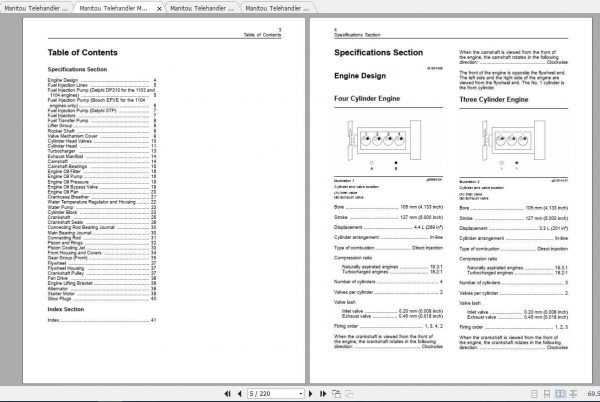Click the Piston Cooling Jet contents entry

(x=102, y=248)
